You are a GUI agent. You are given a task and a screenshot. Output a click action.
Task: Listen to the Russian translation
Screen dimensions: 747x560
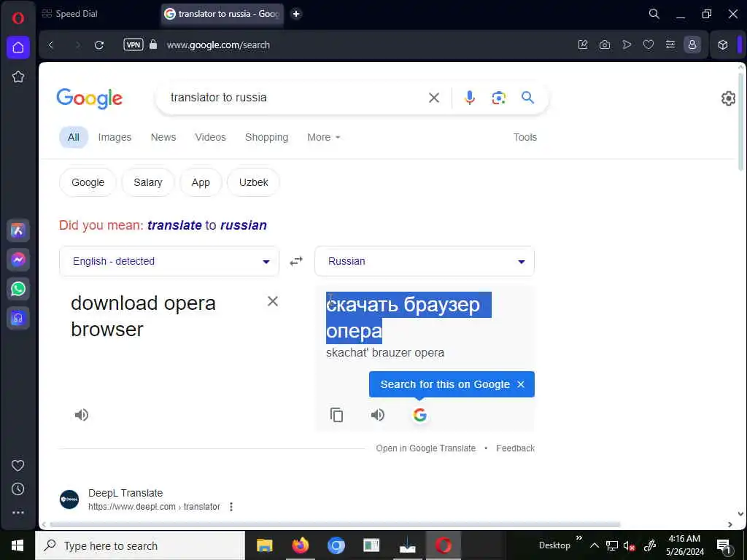tap(377, 415)
